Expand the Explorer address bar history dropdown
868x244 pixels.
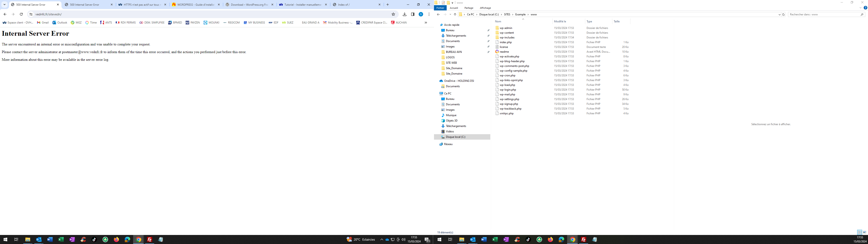(779, 14)
